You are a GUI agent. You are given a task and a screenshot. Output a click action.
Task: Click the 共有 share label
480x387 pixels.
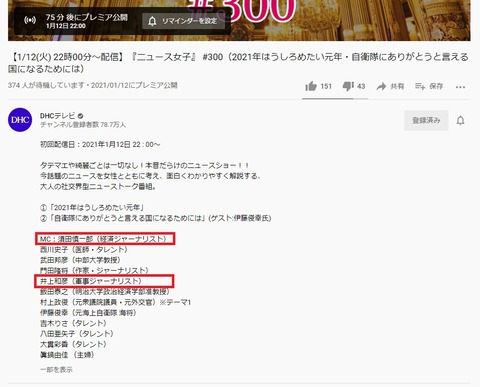[x=397, y=86]
